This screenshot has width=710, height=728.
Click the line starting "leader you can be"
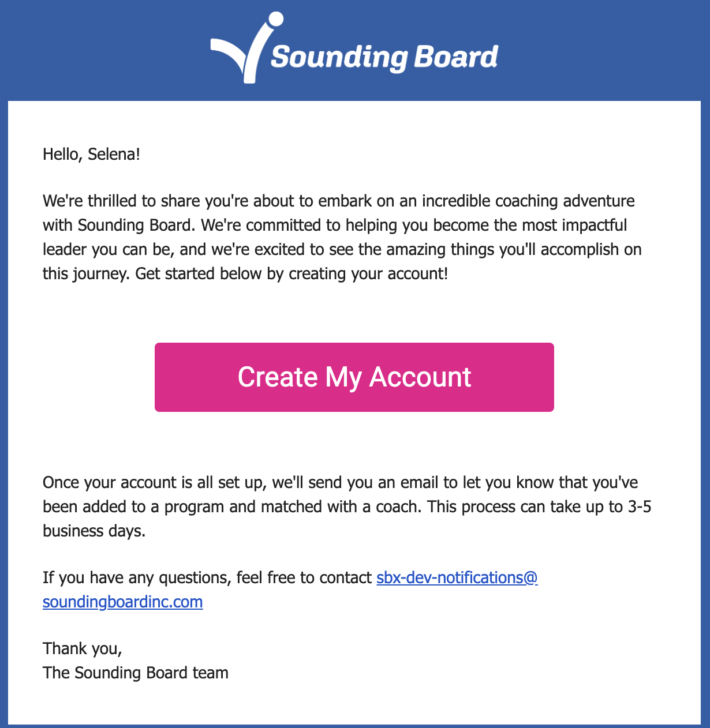point(342,249)
